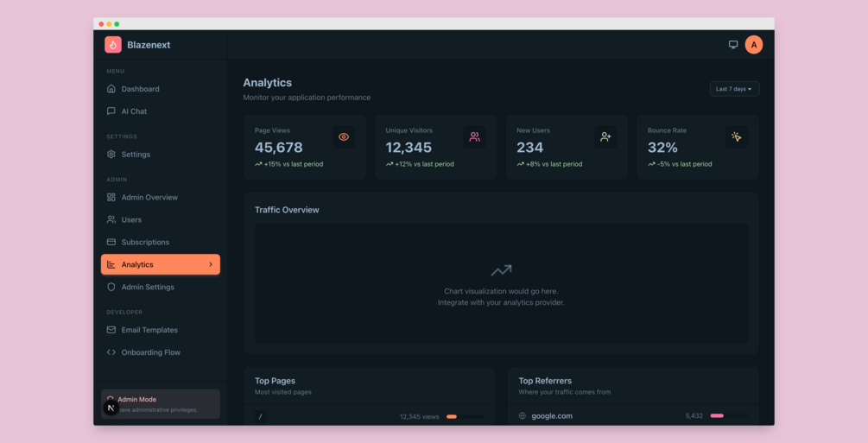
Task: Open Dashboard from the sidebar menu
Action: click(x=161, y=89)
